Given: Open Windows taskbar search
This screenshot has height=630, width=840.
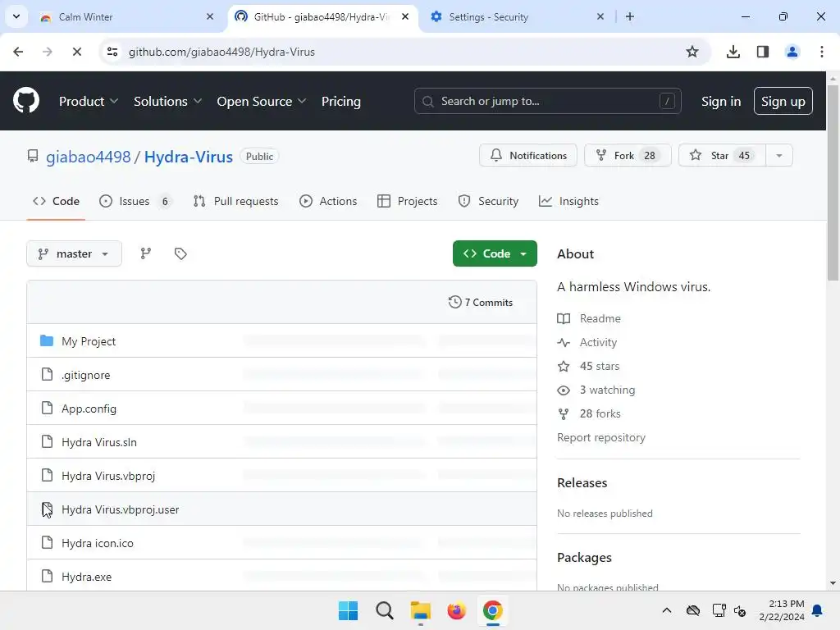Looking at the screenshot, I should click(x=385, y=610).
